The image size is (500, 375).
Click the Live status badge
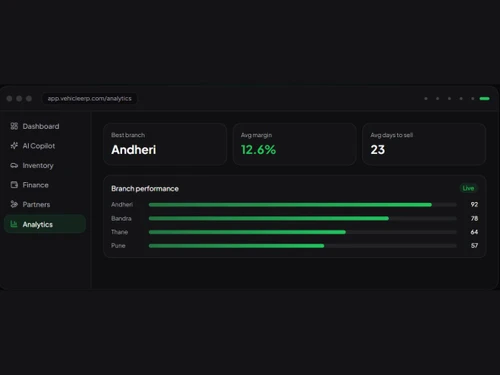pos(468,188)
